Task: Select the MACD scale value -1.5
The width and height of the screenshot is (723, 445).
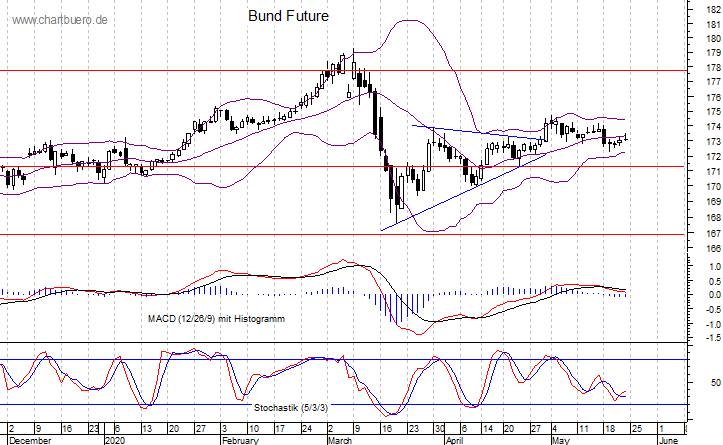Action: (x=713, y=338)
